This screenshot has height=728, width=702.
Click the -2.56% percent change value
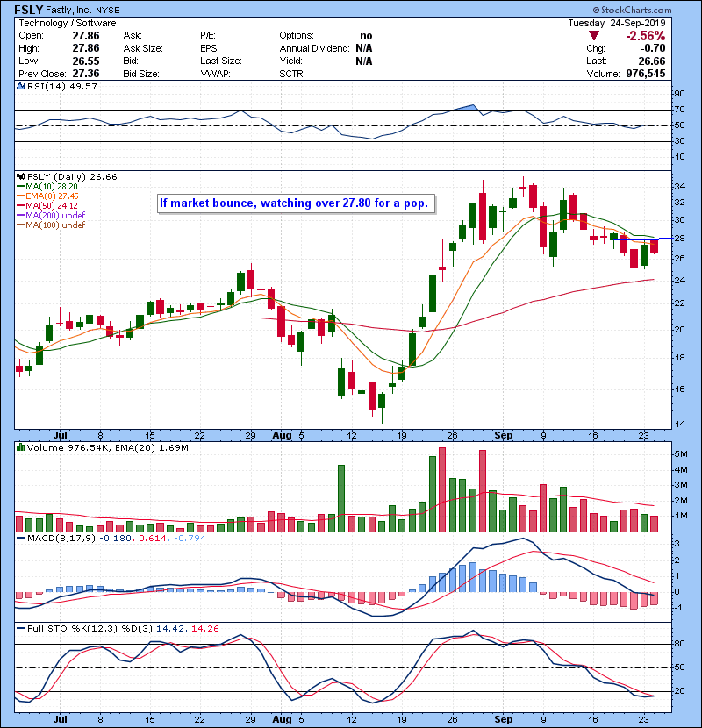click(645, 36)
